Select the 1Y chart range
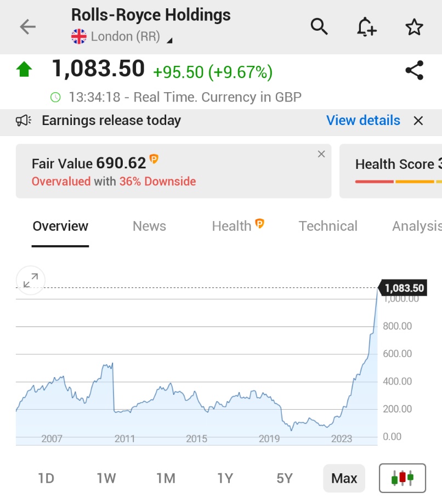The width and height of the screenshot is (442, 504). point(225,478)
